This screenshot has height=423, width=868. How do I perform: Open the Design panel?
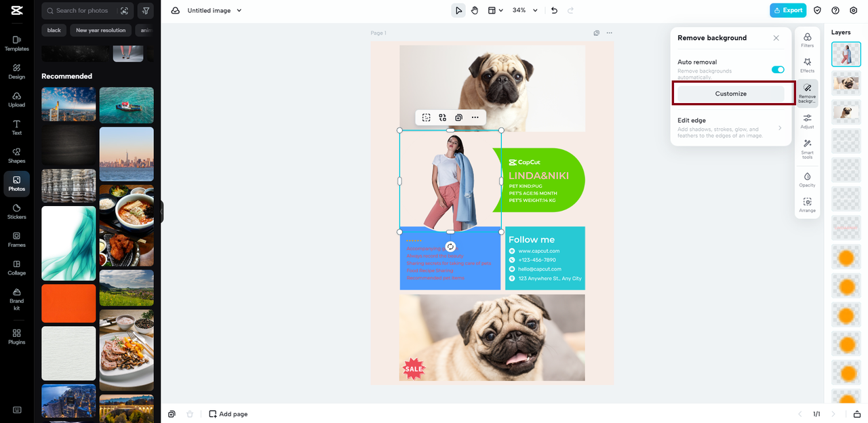point(16,72)
